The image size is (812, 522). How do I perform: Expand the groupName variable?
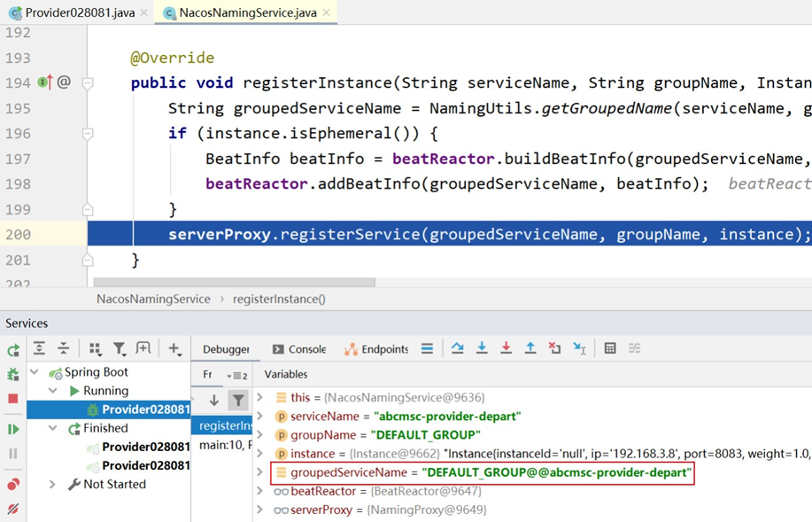tap(260, 435)
